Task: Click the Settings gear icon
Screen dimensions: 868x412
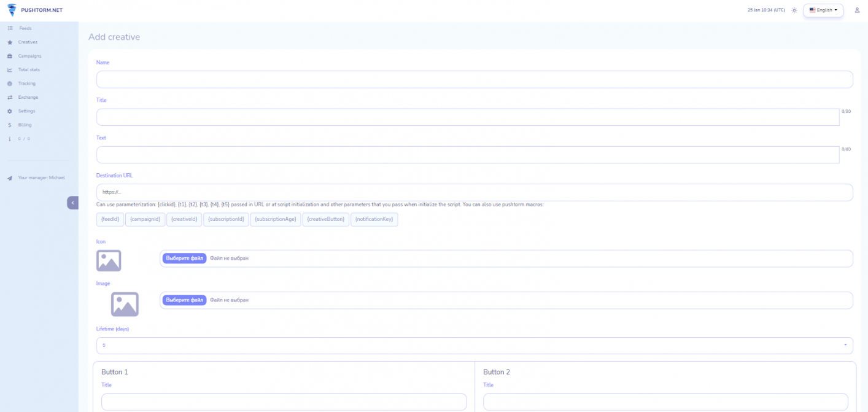Action: 10,111
